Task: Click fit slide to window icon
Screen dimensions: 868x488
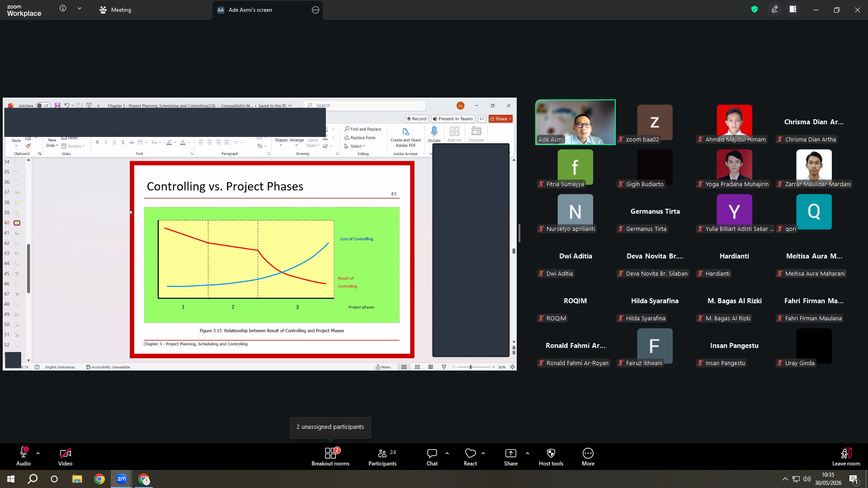Action: point(513,367)
